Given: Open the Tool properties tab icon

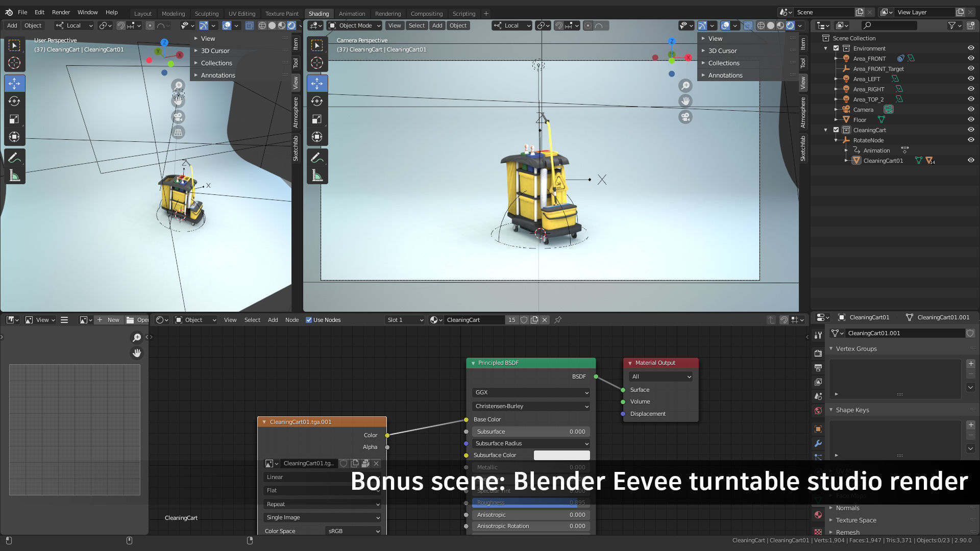Looking at the screenshot, I should (818, 335).
